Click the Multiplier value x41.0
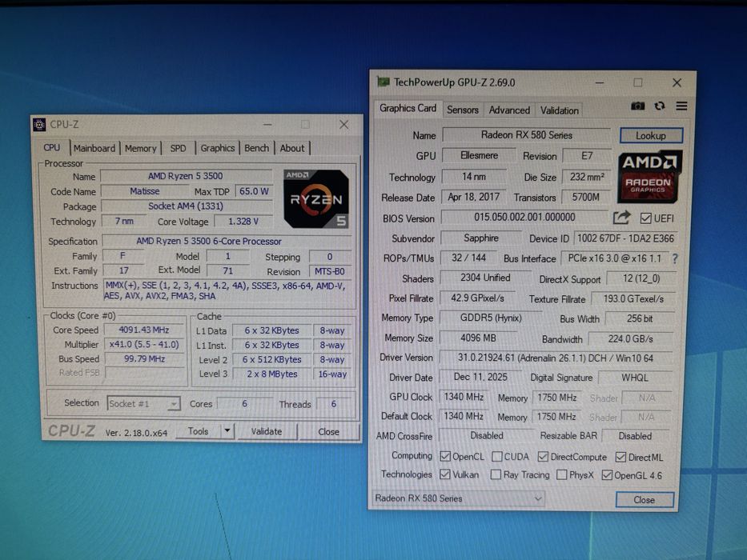 pyautogui.click(x=144, y=344)
